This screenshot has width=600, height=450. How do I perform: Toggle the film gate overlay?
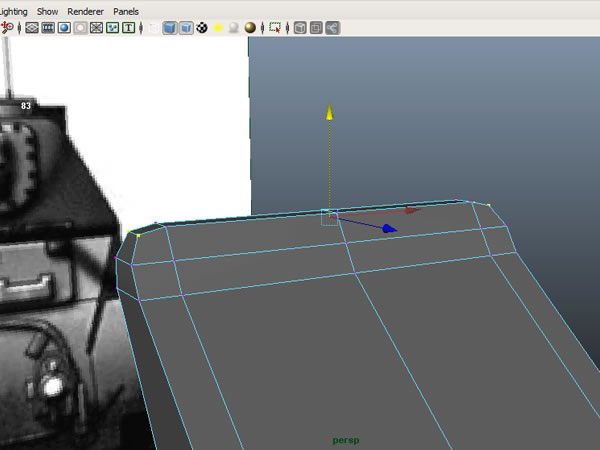point(47,27)
